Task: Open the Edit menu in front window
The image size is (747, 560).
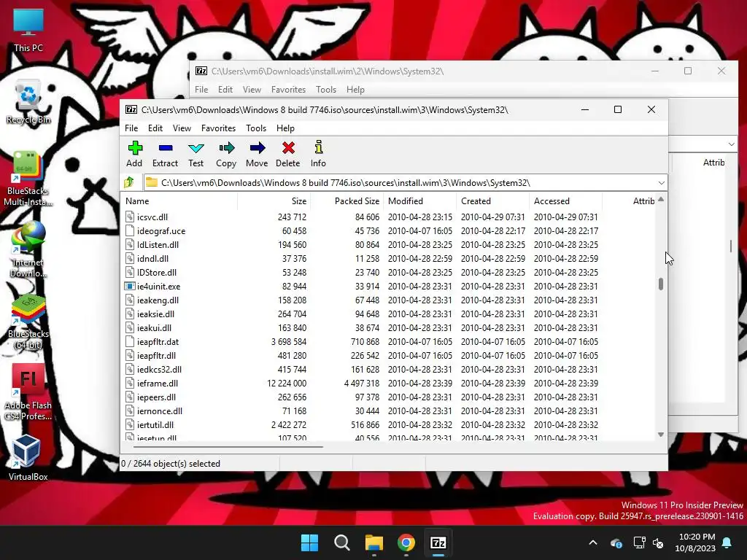Action: tap(155, 128)
